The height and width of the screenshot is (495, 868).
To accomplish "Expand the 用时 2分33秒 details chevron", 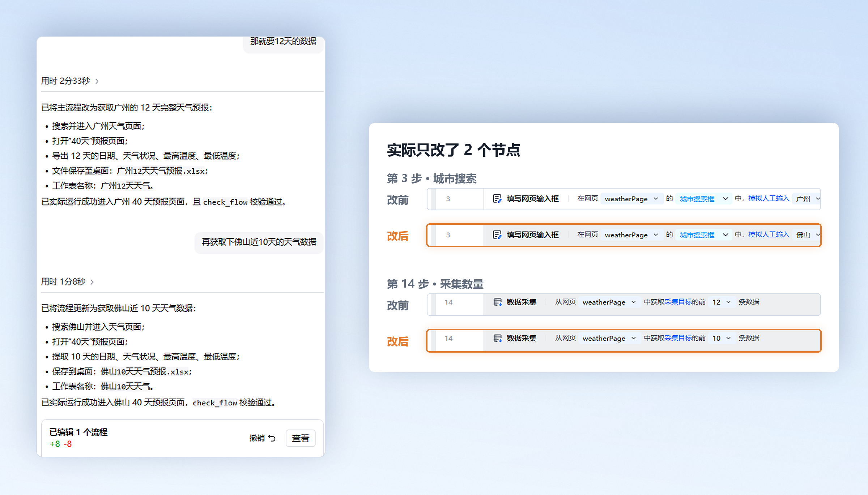I will 97,81.
